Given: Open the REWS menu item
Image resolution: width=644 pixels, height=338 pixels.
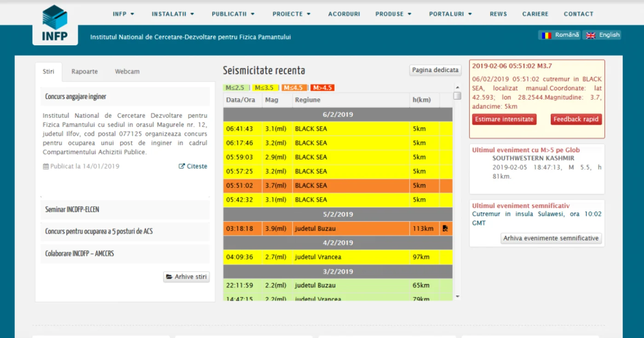Looking at the screenshot, I should [x=498, y=14].
